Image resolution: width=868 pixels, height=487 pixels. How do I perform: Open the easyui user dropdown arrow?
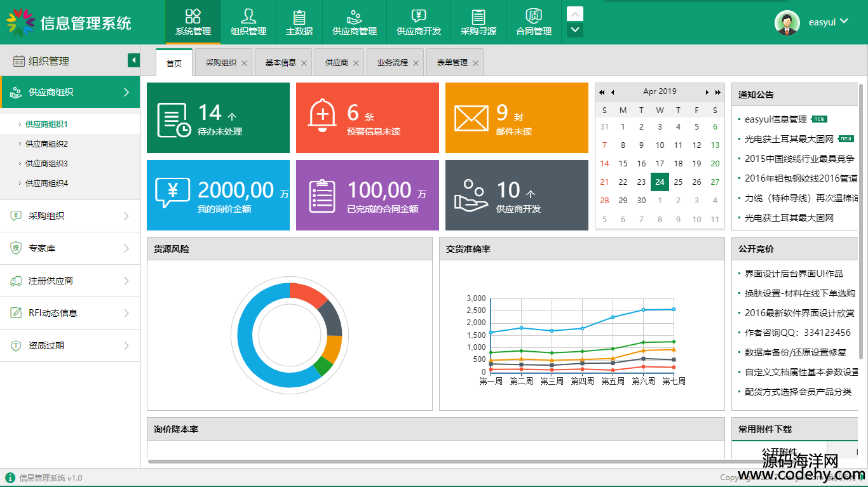844,21
